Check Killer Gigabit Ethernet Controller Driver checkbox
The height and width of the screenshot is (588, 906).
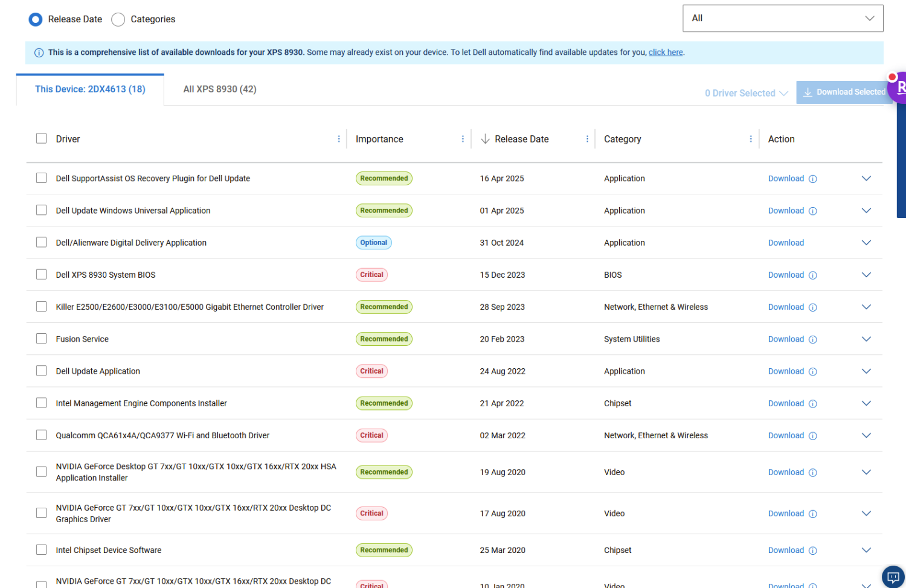41,306
